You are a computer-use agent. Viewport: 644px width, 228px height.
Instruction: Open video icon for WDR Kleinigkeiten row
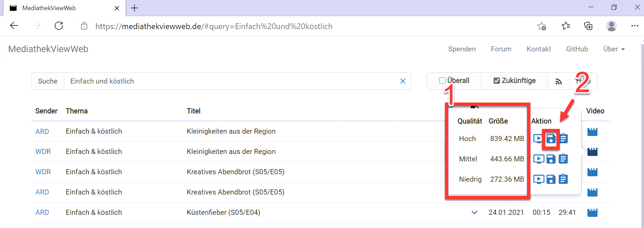592,152
